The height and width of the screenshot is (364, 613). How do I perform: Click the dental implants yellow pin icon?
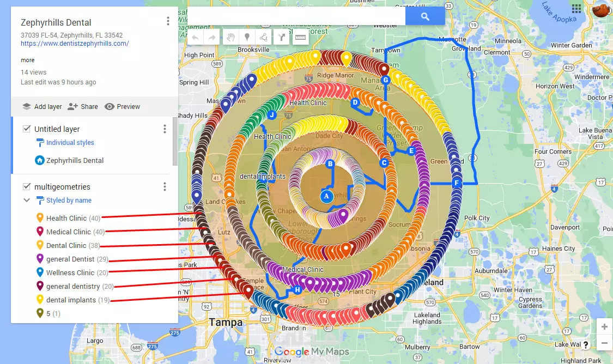[x=39, y=300]
